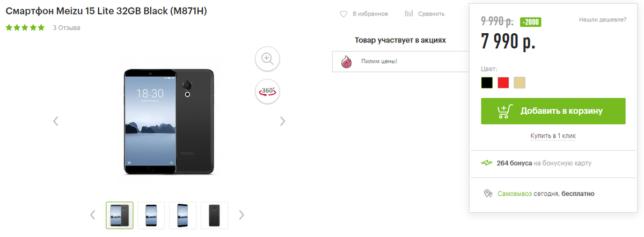
Task: Open the 3 Отзыва reviews link
Action: 67,28
